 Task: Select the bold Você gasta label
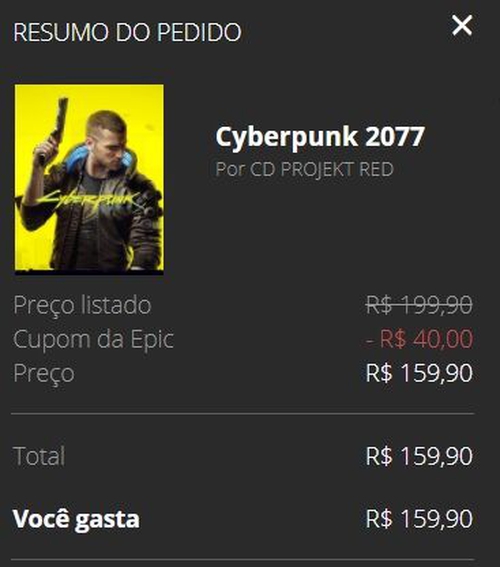point(76,519)
